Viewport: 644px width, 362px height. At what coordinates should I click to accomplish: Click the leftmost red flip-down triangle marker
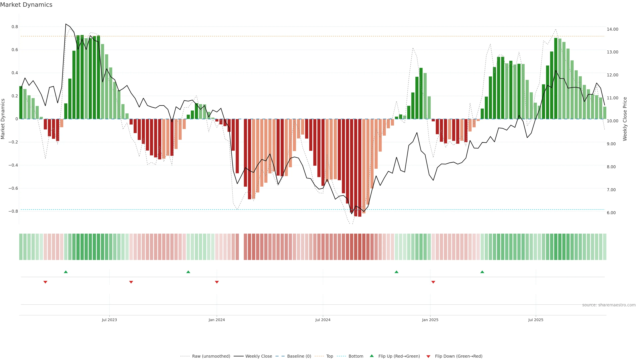(45, 282)
